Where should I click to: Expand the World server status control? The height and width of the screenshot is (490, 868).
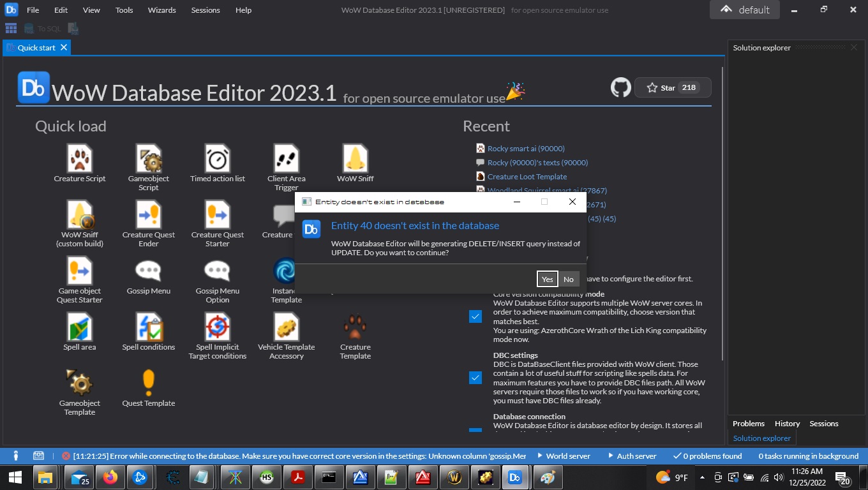click(564, 456)
